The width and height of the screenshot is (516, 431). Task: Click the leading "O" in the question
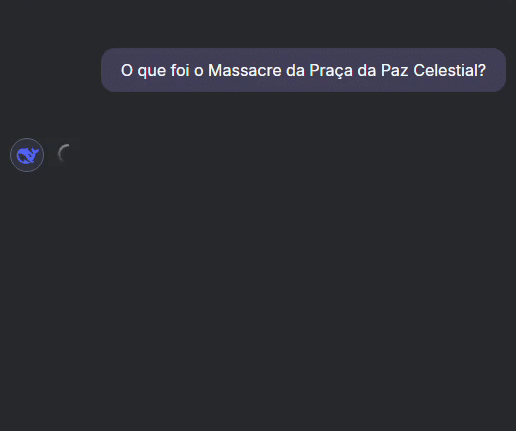point(127,70)
